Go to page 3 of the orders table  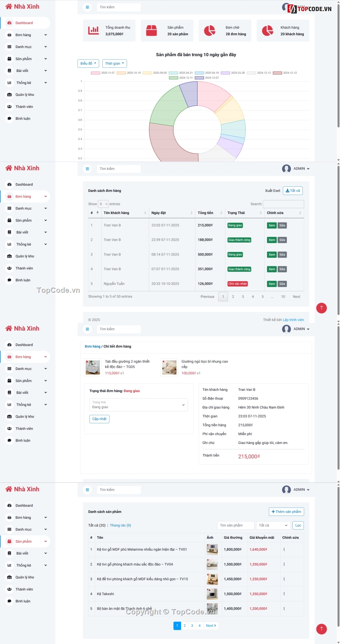243,297
